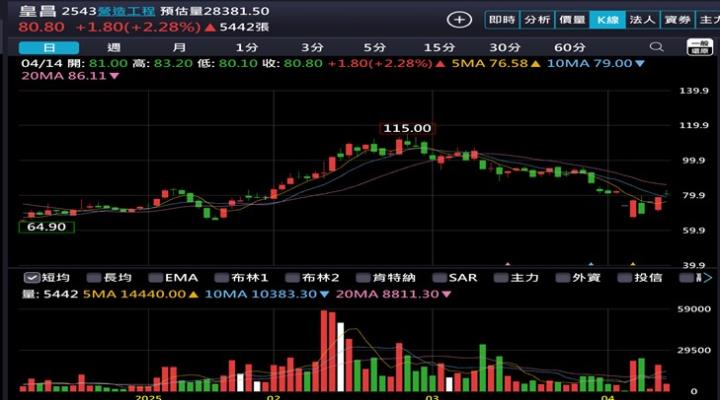Click the plus icon to add watchlist

coord(459,19)
